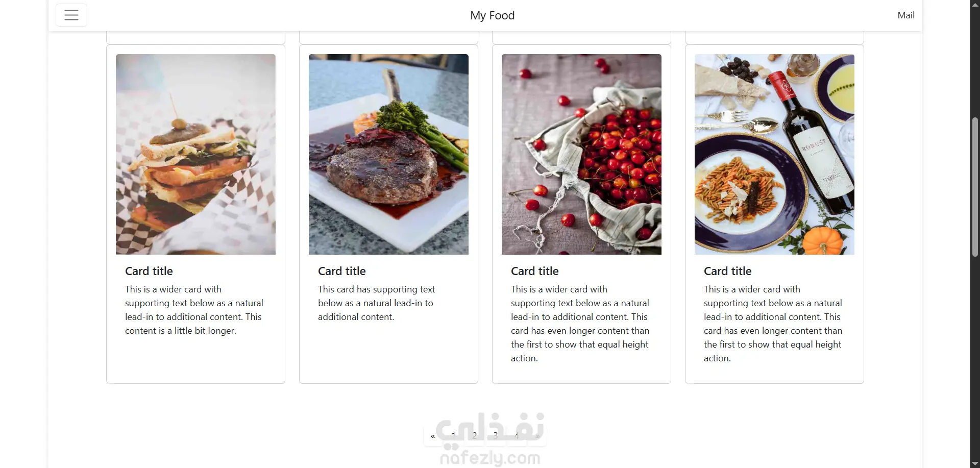Click Card title under the sandwich image
This screenshot has height=468, width=980.
pyautogui.click(x=149, y=271)
